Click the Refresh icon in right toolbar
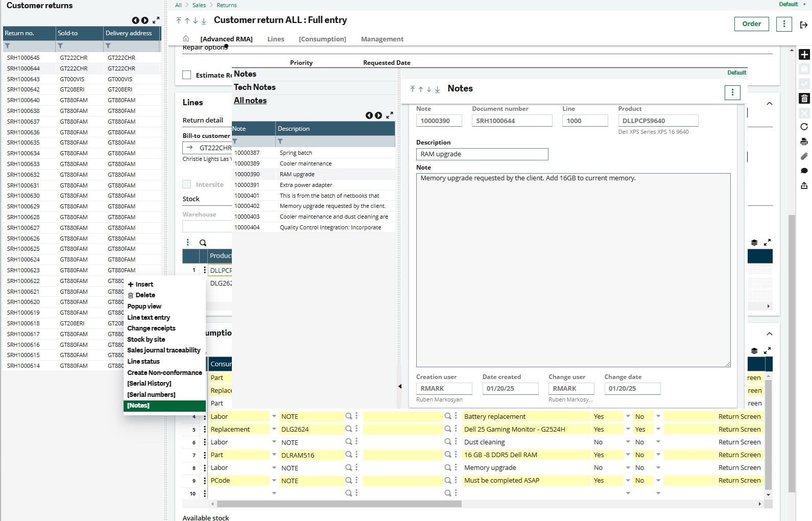The width and height of the screenshot is (812, 521). click(804, 127)
